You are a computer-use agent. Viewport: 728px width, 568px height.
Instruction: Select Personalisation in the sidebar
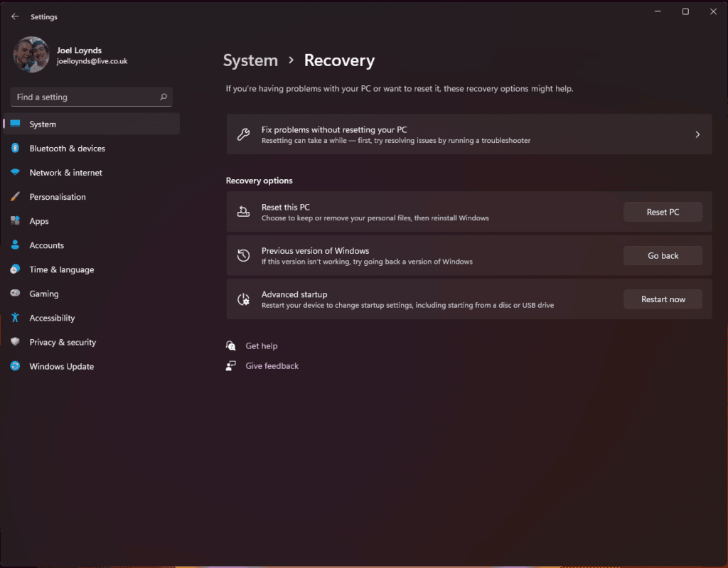92,196
